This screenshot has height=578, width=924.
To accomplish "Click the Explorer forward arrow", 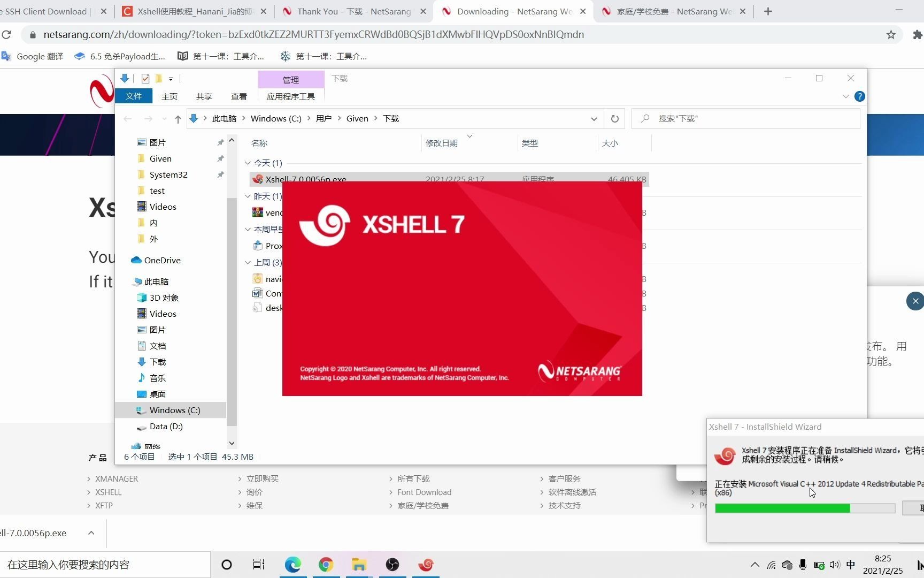I will (x=148, y=119).
